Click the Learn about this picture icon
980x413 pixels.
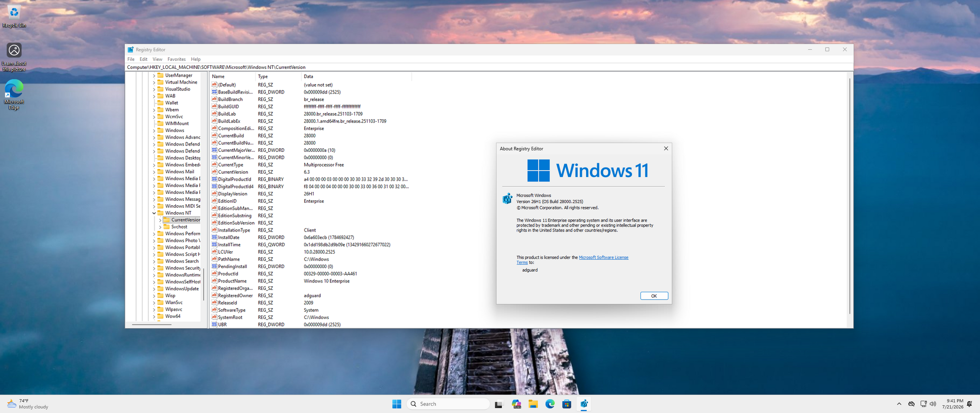[14, 56]
